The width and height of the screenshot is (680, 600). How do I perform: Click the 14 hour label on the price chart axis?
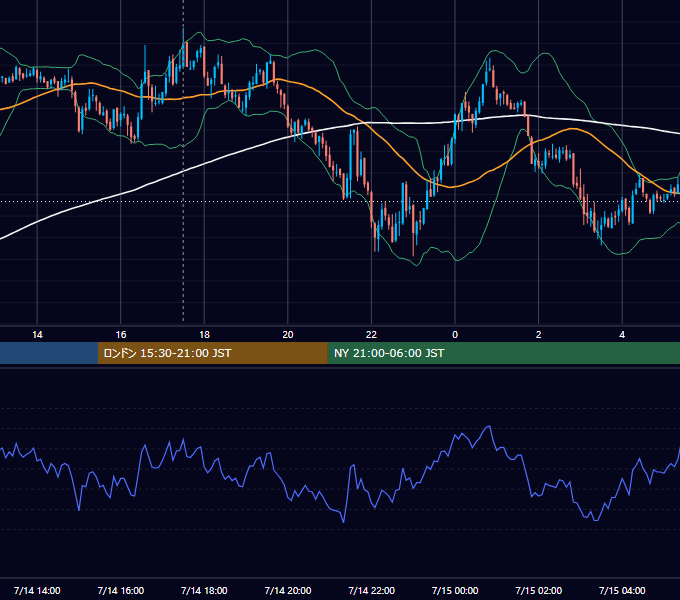pos(37,335)
